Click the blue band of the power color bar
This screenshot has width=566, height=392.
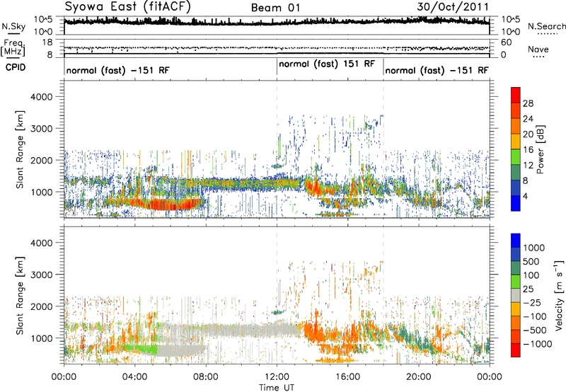click(516, 203)
